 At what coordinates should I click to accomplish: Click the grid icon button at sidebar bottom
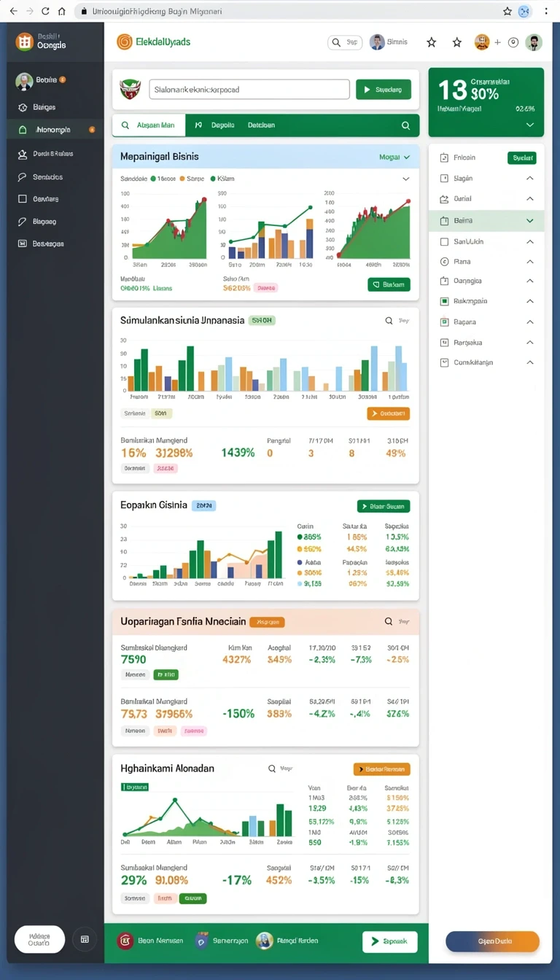click(85, 940)
